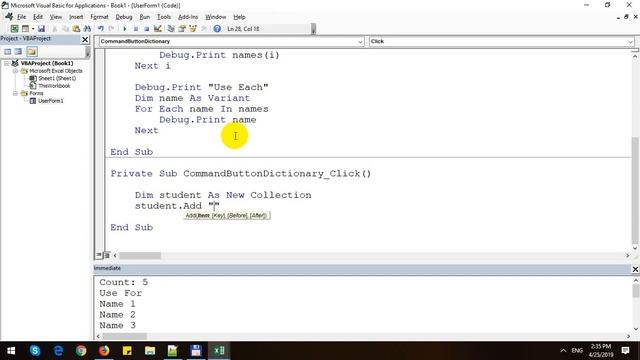Select UserForm1 in project tree
Screen dimensions: 640x360
(51, 101)
